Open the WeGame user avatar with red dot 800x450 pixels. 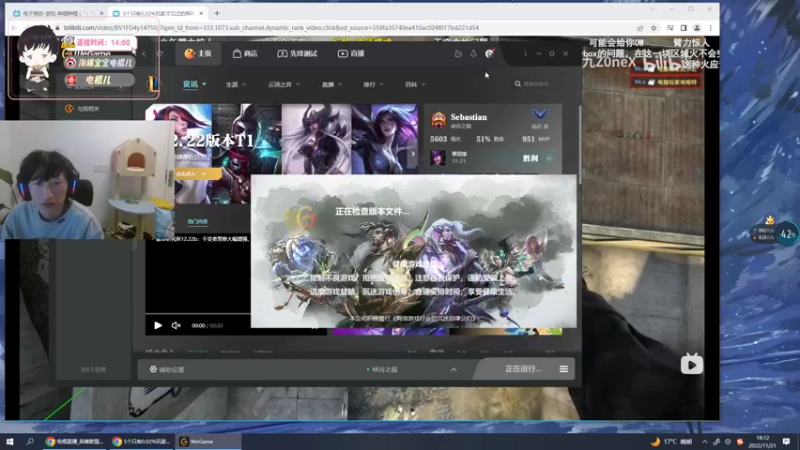[x=489, y=54]
